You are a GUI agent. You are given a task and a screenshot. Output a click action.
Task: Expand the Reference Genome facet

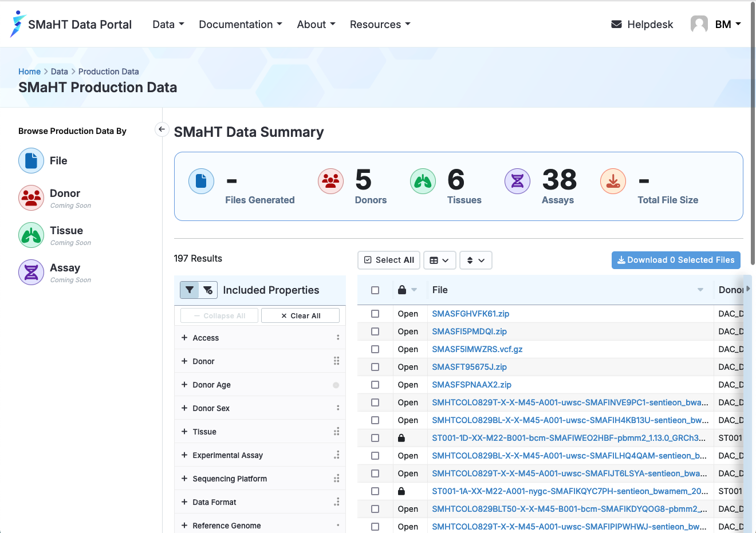(260, 524)
